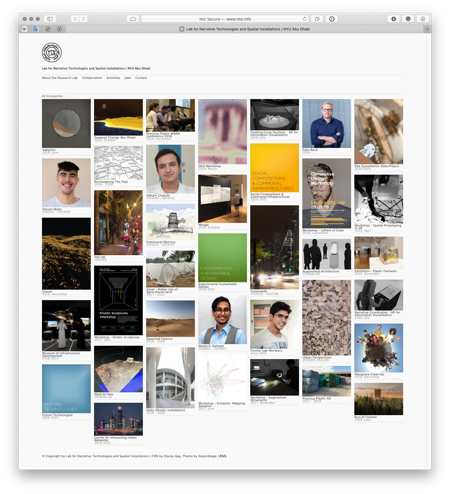Go back with the back arrow
This screenshot has width=450, height=494.
click(x=75, y=19)
